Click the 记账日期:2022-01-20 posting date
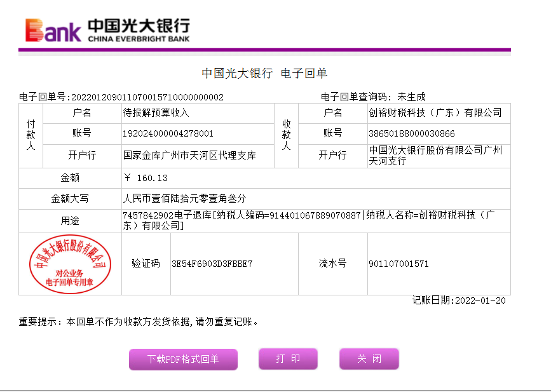Image resolution: width=551 pixels, height=392 pixels. coord(459,301)
